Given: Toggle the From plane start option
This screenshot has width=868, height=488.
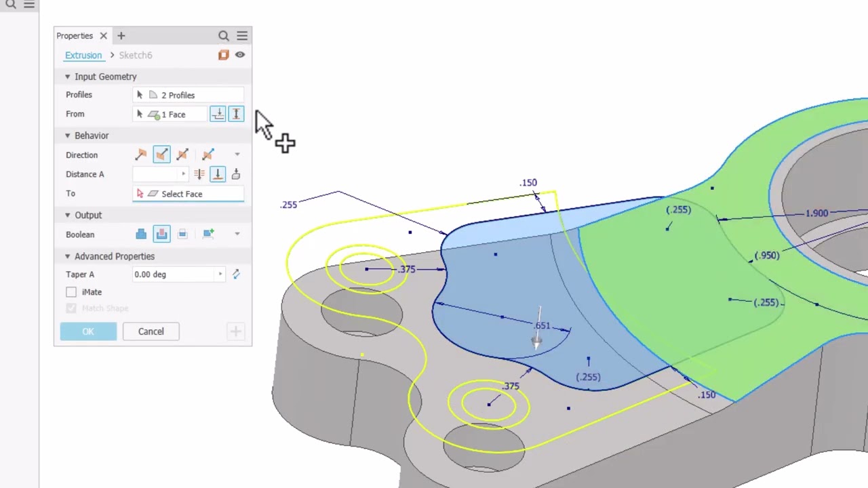Looking at the screenshot, I should [218, 115].
